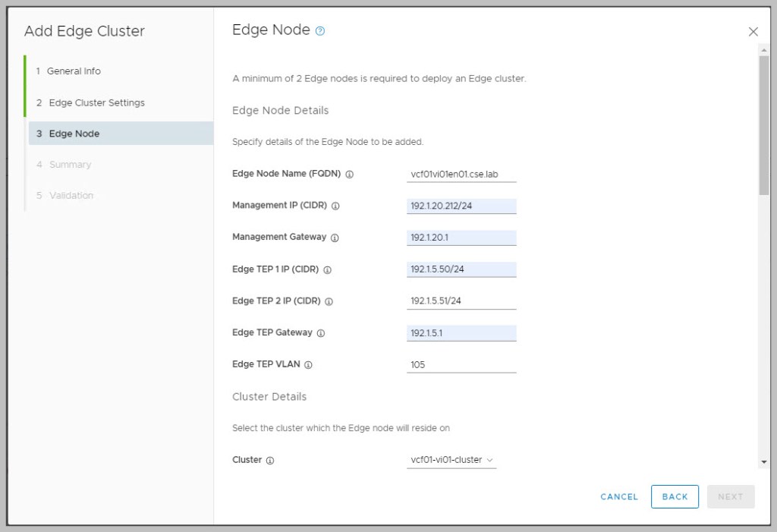The width and height of the screenshot is (777, 532).
Task: Click info icon next to Edge Node Name (FQDN)
Action: (x=350, y=174)
